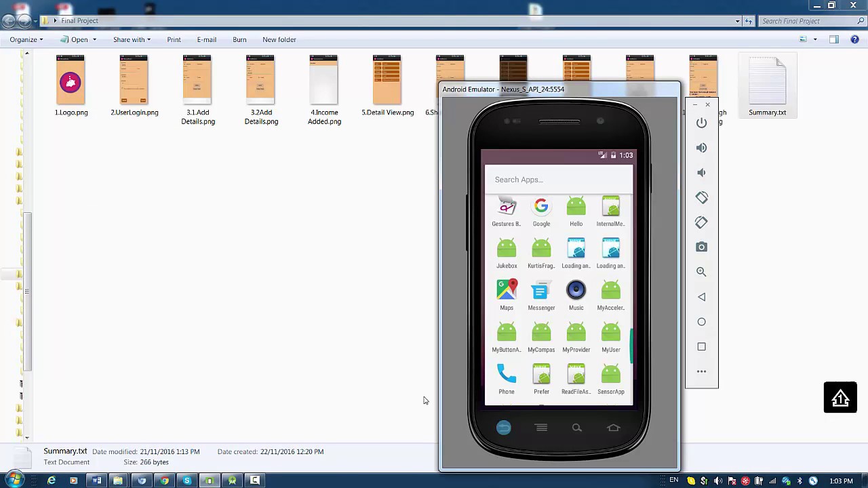The height and width of the screenshot is (488, 868).
Task: Open the SensorApp in the emulator
Action: (x=610, y=379)
